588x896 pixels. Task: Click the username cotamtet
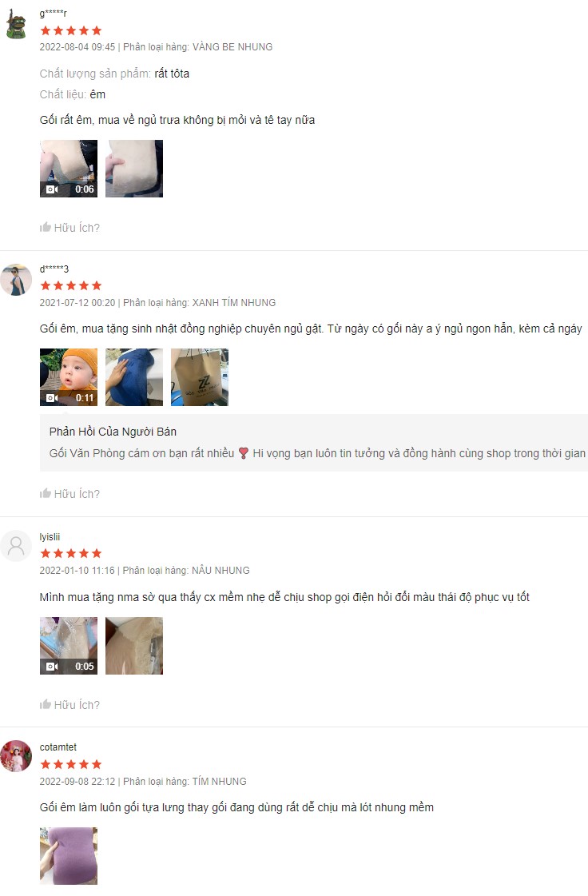58,747
